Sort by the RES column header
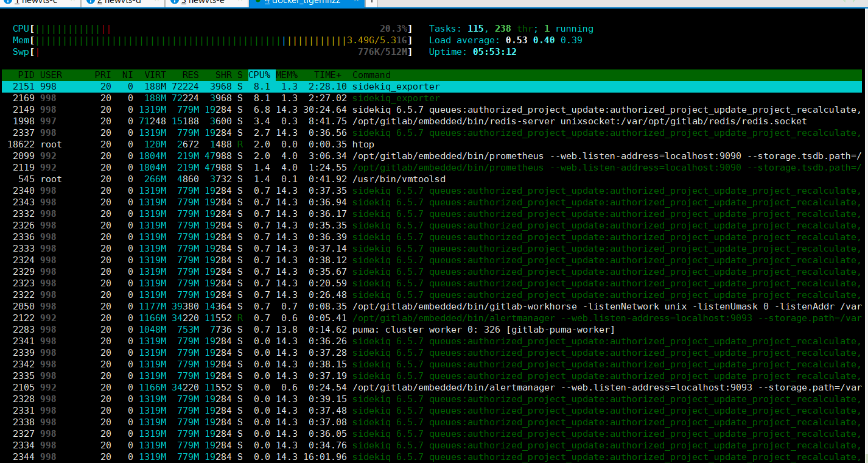Screen dimensions: 868x463 coord(190,75)
